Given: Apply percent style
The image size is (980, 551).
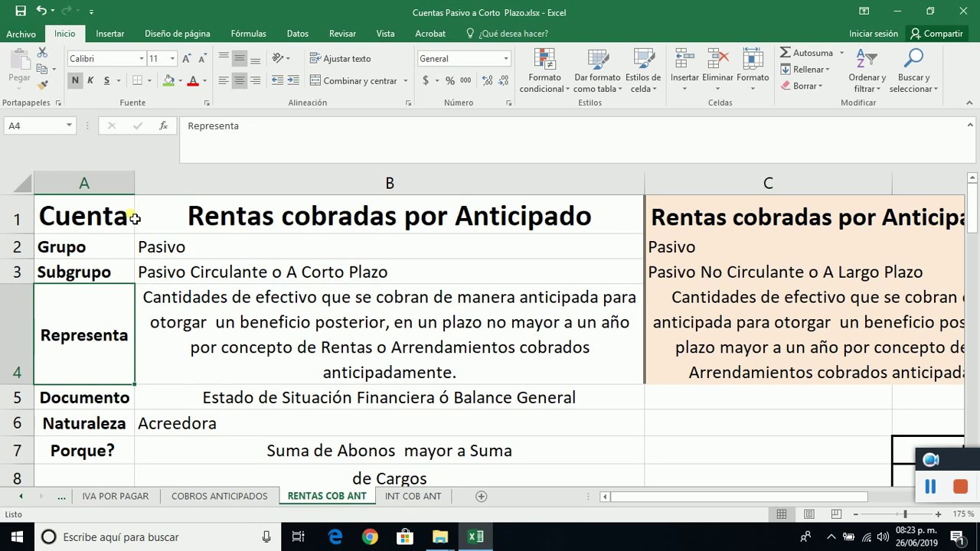Looking at the screenshot, I should pos(450,80).
